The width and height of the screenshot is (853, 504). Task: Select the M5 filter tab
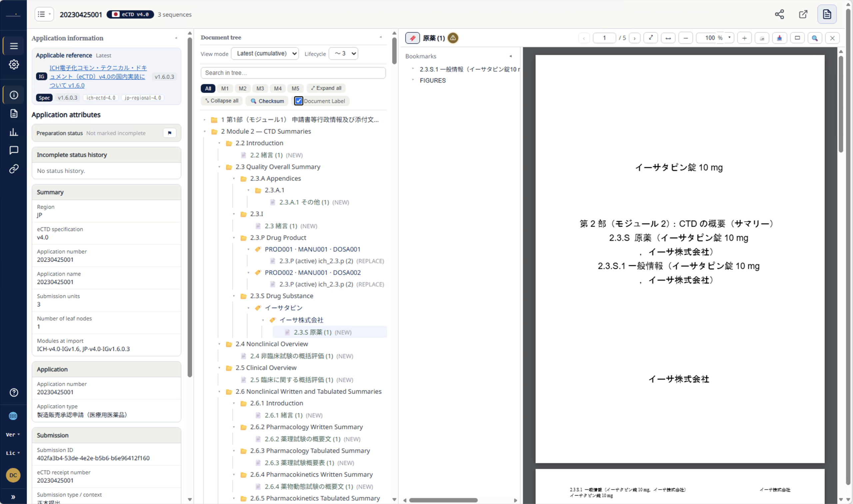tap(295, 88)
